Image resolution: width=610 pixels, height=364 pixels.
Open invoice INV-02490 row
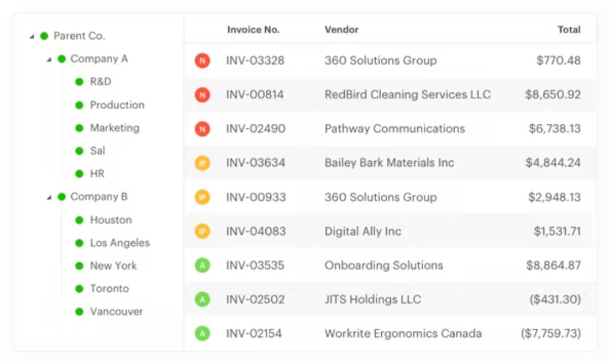pos(390,129)
